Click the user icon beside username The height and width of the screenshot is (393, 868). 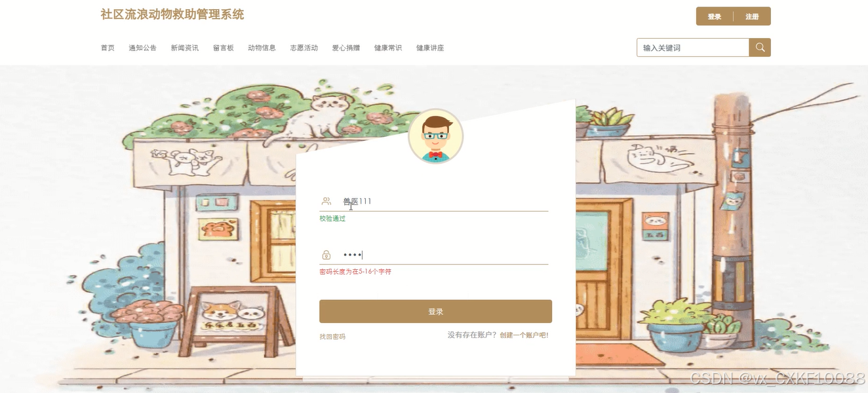(x=326, y=201)
